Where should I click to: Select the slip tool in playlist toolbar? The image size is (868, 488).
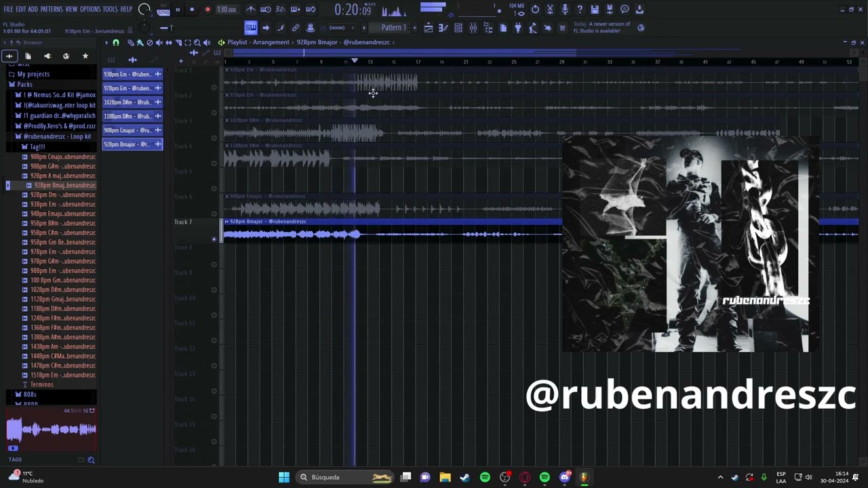coord(169,43)
